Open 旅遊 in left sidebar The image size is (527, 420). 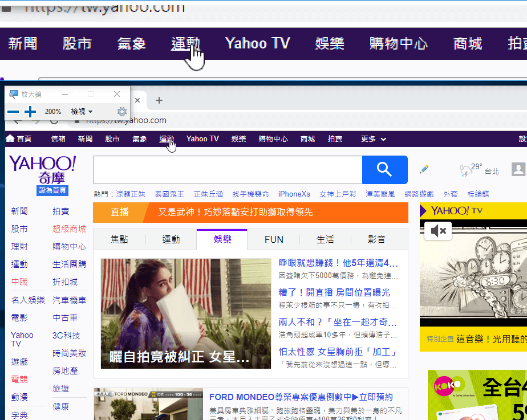[x=61, y=389]
